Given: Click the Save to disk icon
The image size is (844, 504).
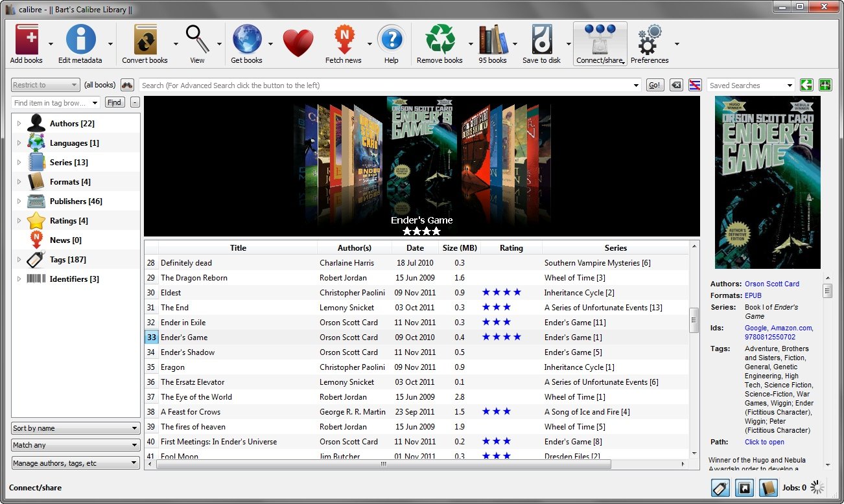Looking at the screenshot, I should [x=542, y=40].
